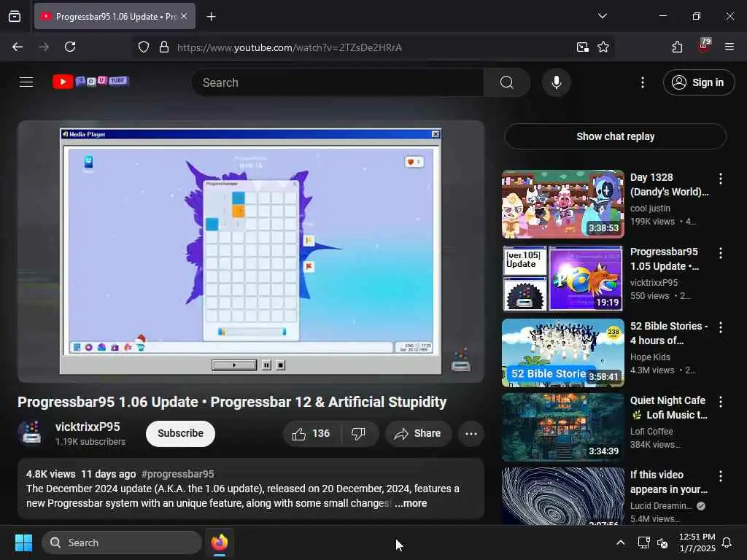Start voice search with the microphone
Image resolution: width=747 pixels, height=560 pixels.
556,82
